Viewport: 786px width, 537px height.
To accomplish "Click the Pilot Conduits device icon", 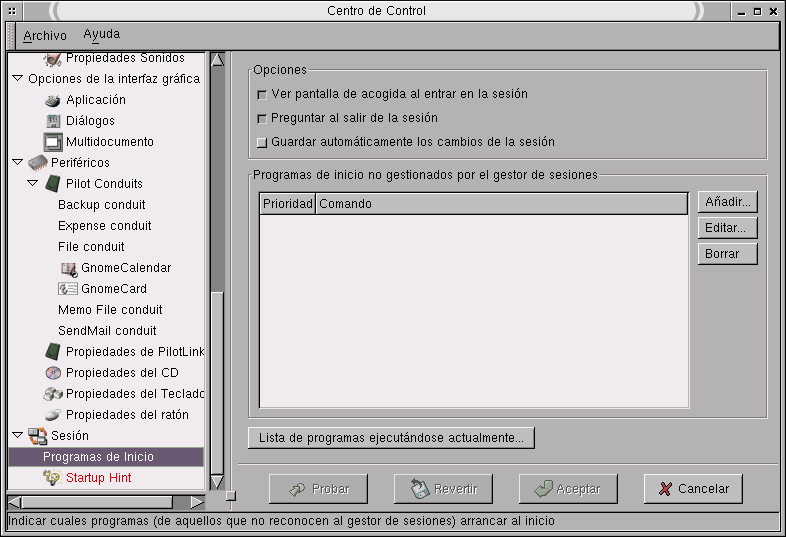I will (x=53, y=184).
